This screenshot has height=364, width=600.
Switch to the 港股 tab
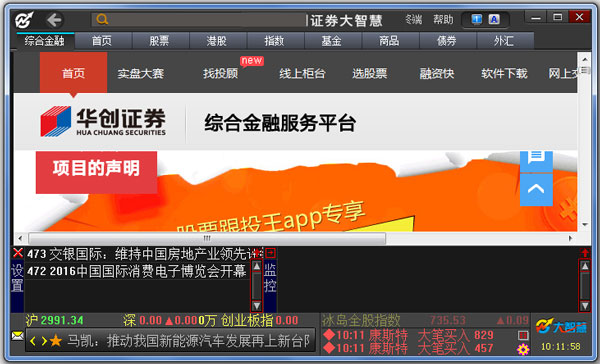pos(217,41)
